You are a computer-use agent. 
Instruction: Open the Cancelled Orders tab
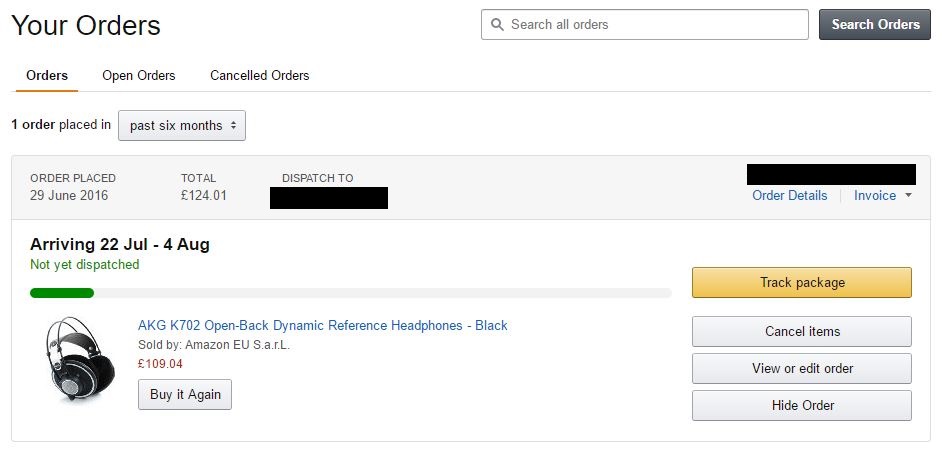click(259, 75)
